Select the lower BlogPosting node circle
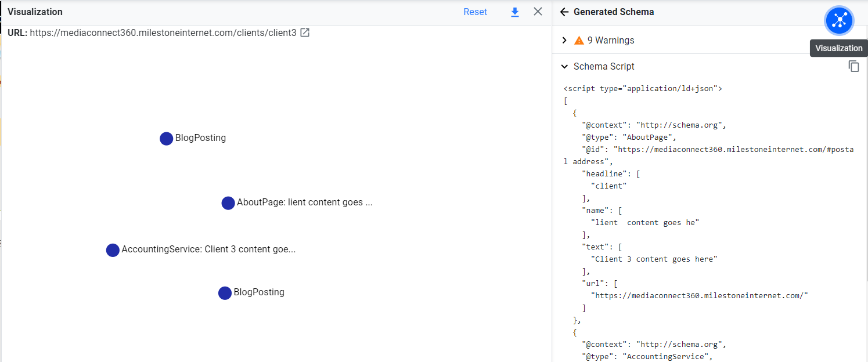Screen dimensions: 868x362 (225, 293)
